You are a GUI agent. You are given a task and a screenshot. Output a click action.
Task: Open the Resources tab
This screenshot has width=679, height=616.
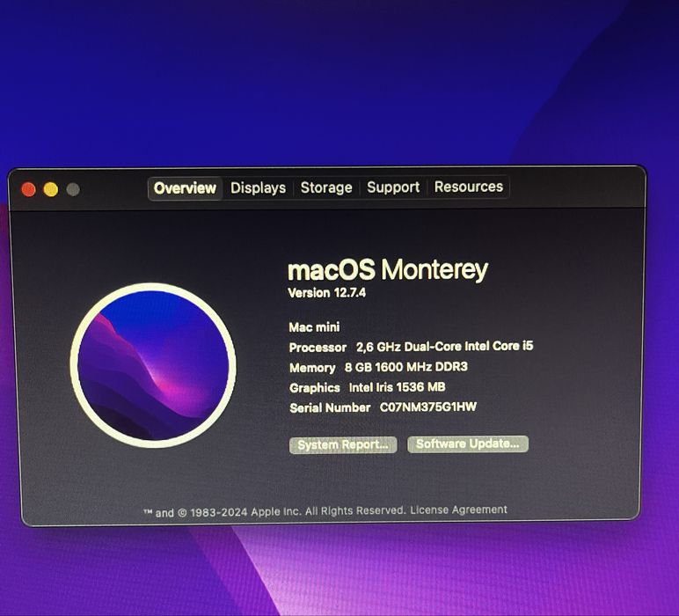tap(469, 187)
